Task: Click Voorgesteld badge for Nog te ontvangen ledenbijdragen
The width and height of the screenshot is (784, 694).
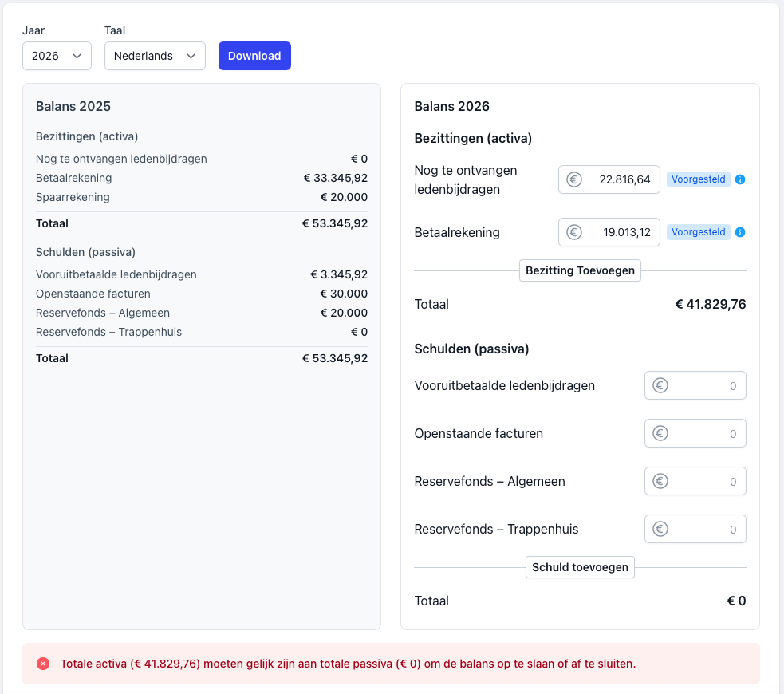Action: pyautogui.click(x=698, y=179)
